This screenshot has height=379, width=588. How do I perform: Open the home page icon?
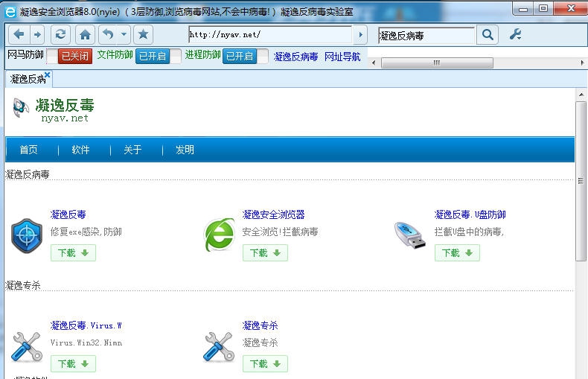click(x=85, y=35)
